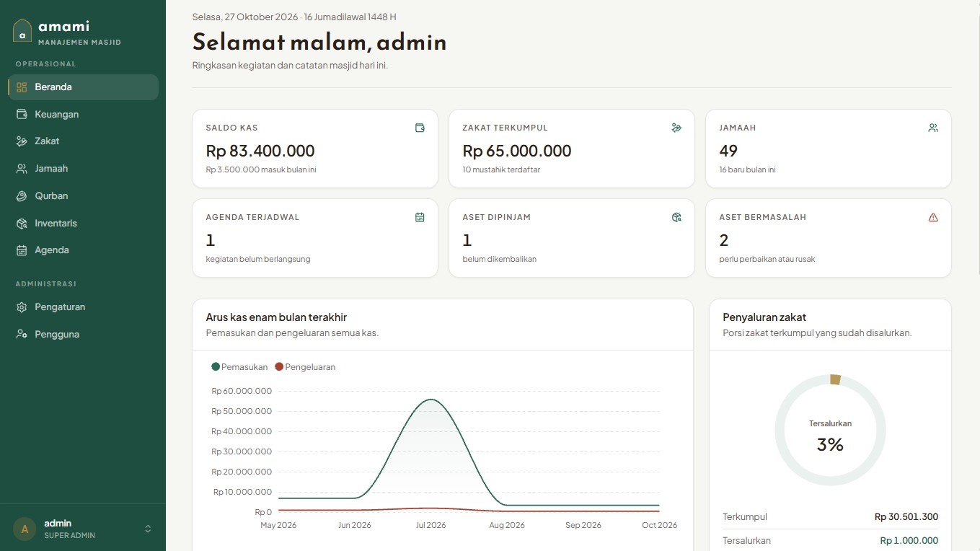
Task: Click the amami mosque logo icon
Action: [x=22, y=31]
